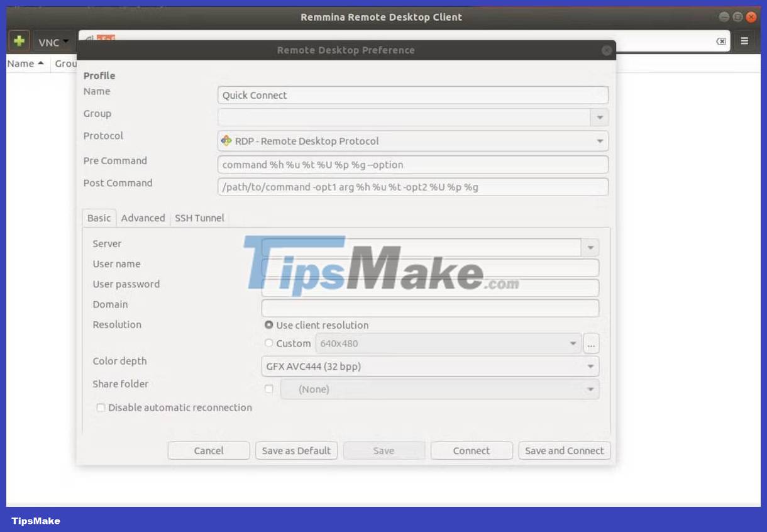Click the Server address input field
This screenshot has width=767, height=532.
click(x=421, y=248)
